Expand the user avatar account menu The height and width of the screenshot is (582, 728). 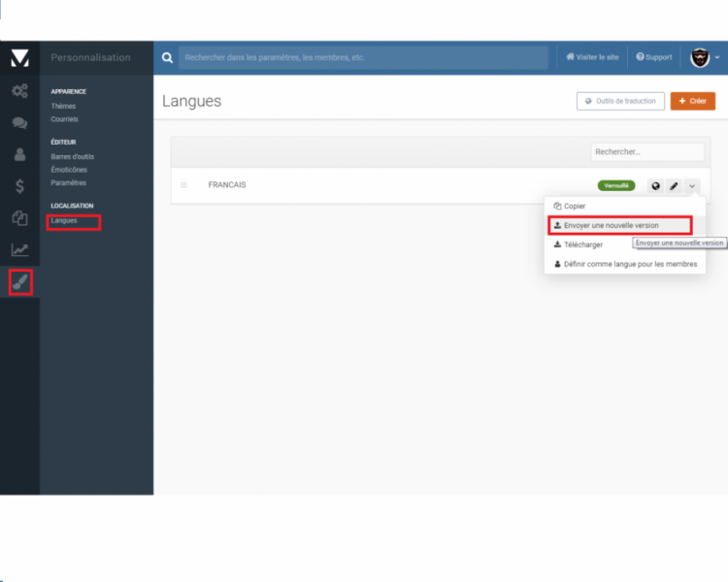point(705,57)
